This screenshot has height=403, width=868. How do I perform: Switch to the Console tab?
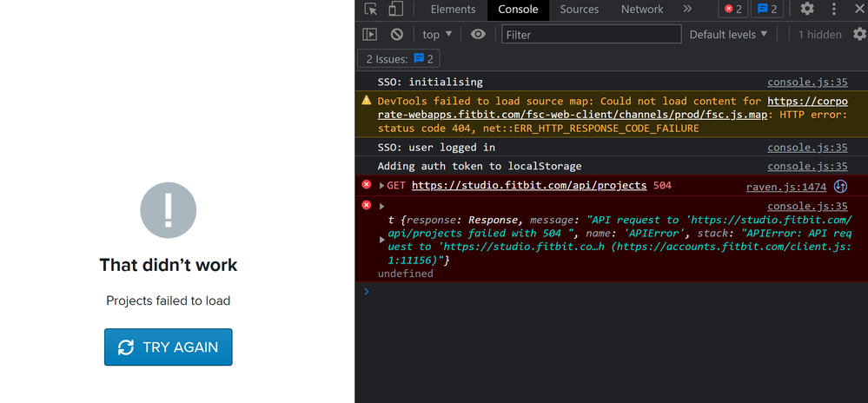518,10
